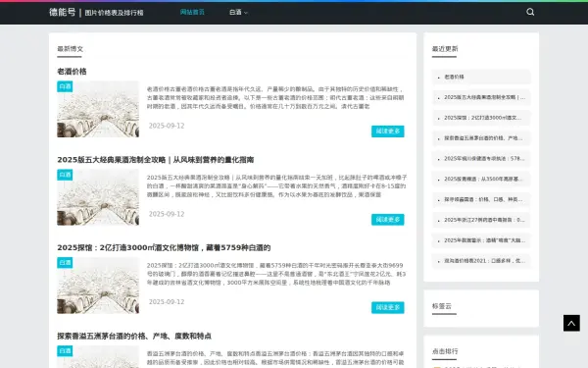The image size is (588, 368).
Task: Click the 2025-09-12 date under 2025探馆 post
Action: tap(167, 302)
